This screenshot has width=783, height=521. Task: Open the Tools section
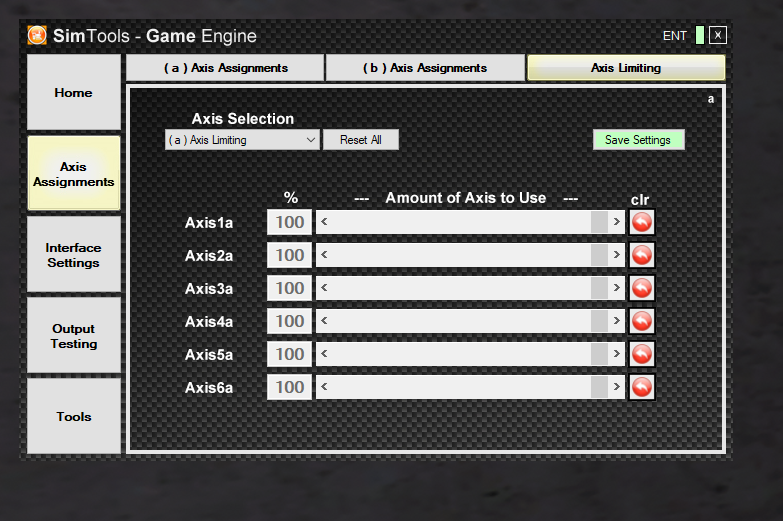(x=73, y=416)
